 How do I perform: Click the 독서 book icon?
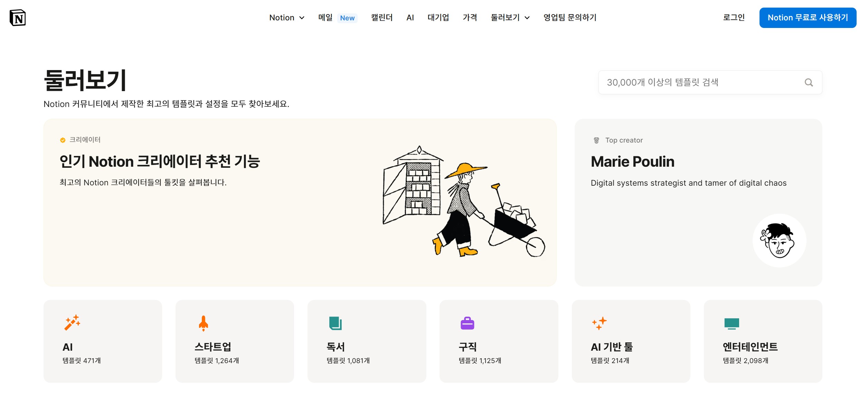(x=336, y=323)
